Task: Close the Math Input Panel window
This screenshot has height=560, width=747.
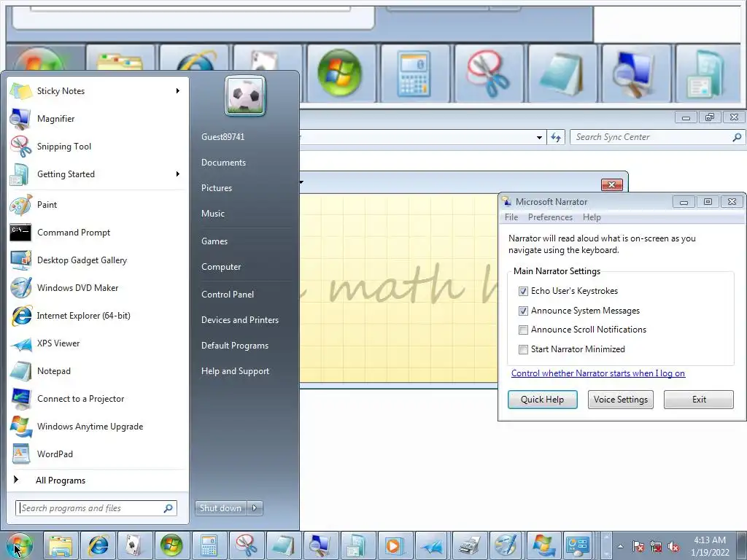Action: pos(612,184)
